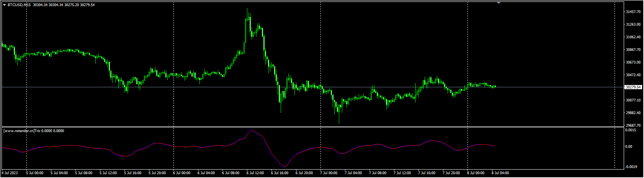The image size is (644, 178).
Task: Click Trix scale value -0.0019
Action: (x=631, y=167)
